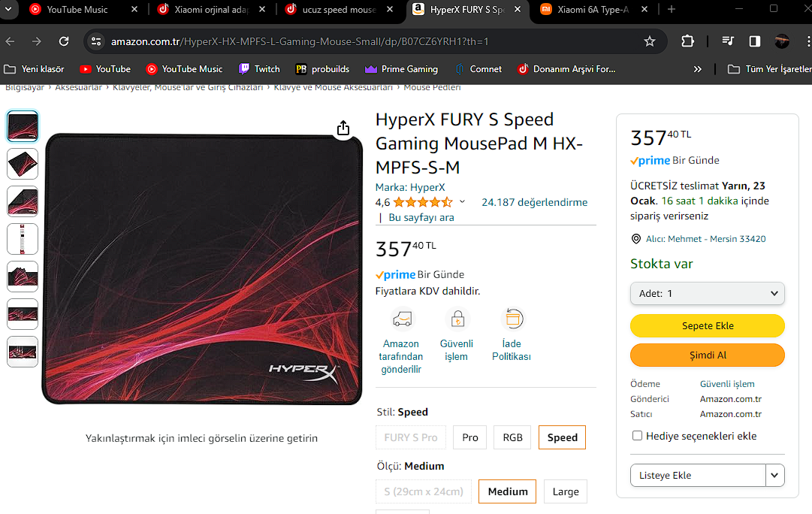Reload the current page

(64, 41)
